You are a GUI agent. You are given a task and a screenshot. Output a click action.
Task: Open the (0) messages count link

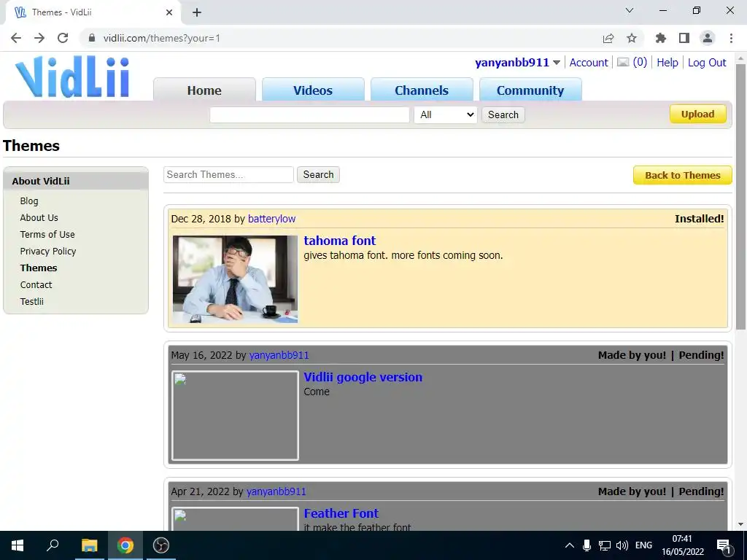click(640, 63)
